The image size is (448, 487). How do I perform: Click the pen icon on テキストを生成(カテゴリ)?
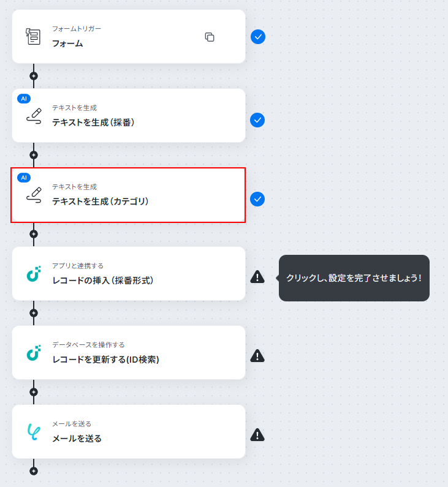(x=34, y=195)
